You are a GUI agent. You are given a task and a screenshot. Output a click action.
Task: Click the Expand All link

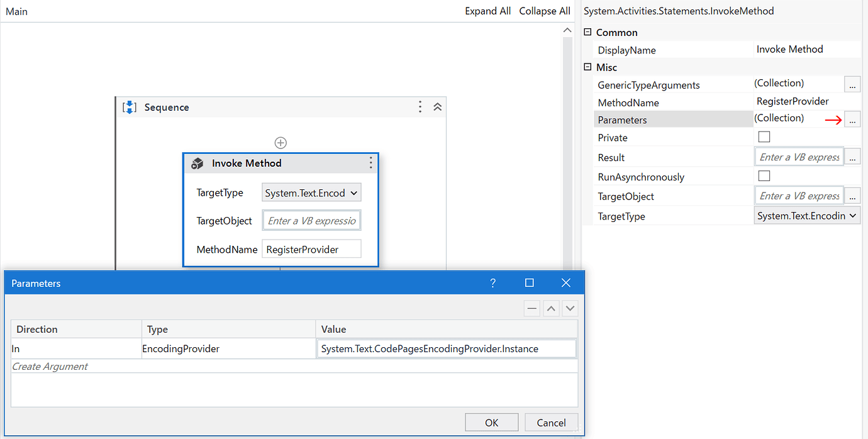point(487,11)
